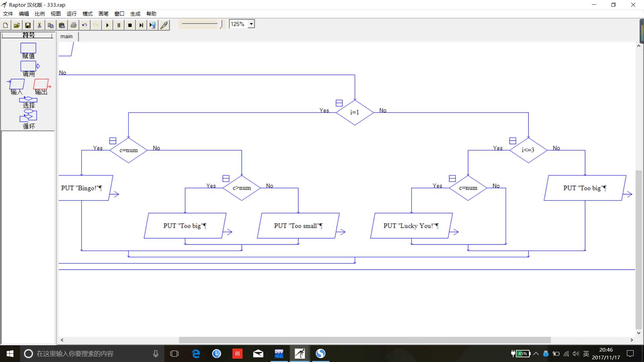Screen dimensions: 644x362
Task: Pause flowchart execution
Action: coord(119,25)
